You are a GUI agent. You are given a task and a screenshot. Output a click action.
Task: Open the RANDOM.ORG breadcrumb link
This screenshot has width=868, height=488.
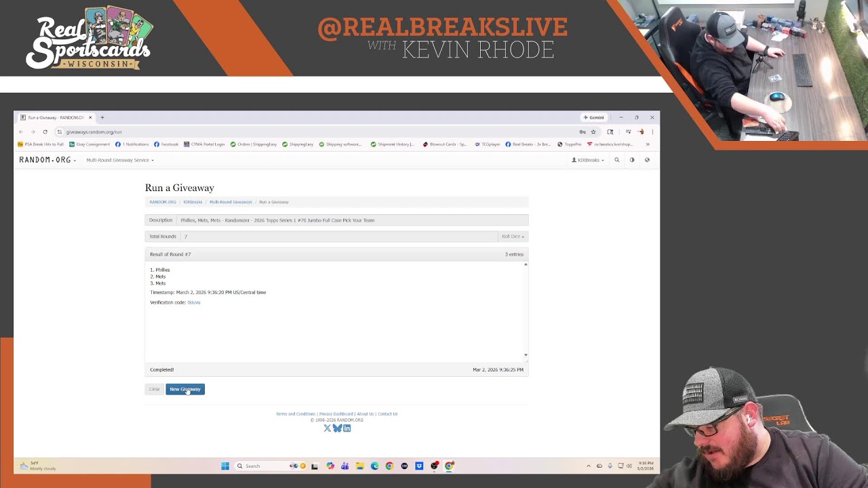[x=163, y=202]
